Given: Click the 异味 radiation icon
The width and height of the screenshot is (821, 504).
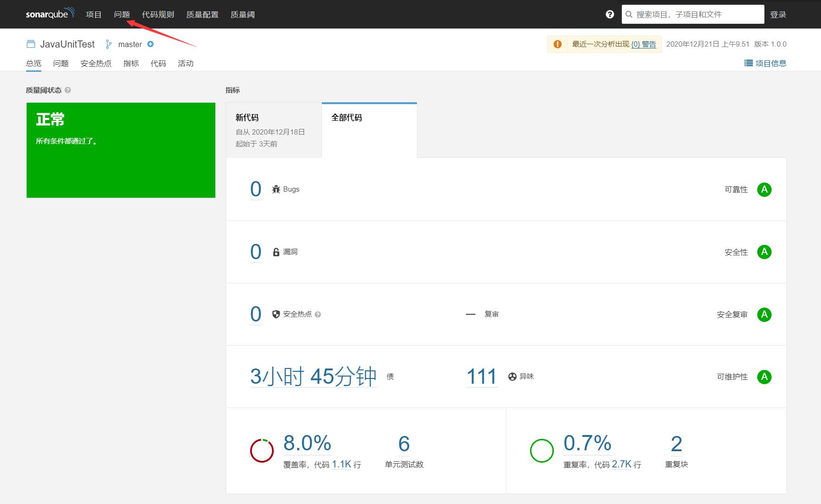Looking at the screenshot, I should click(512, 377).
